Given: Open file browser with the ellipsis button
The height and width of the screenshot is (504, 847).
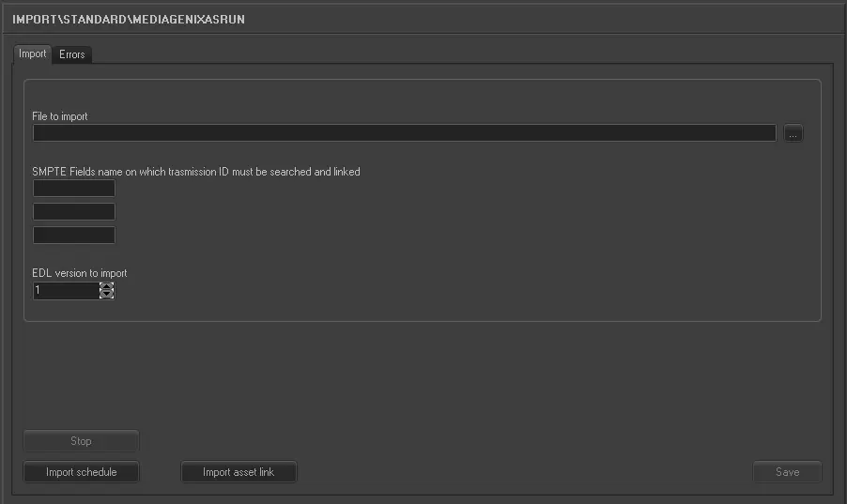Looking at the screenshot, I should click(793, 134).
